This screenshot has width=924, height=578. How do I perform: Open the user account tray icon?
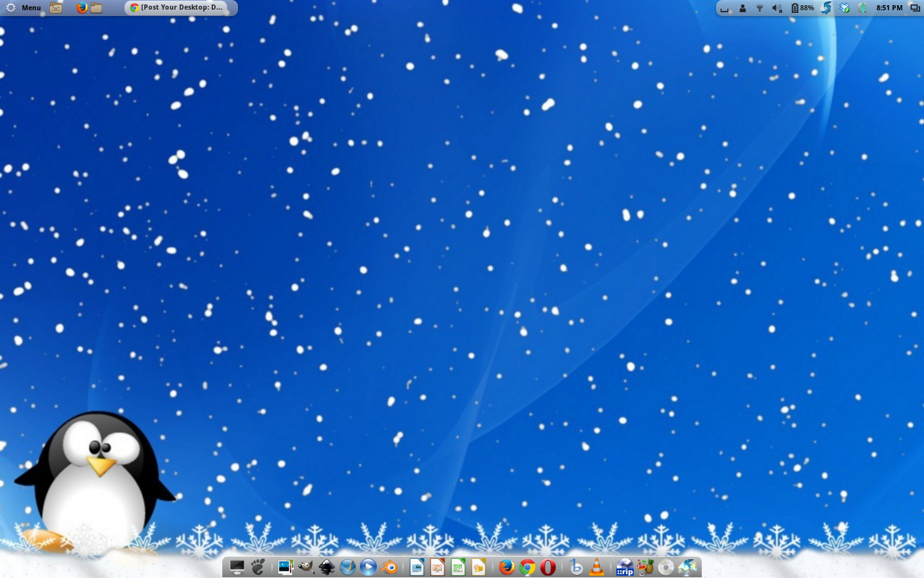point(742,8)
